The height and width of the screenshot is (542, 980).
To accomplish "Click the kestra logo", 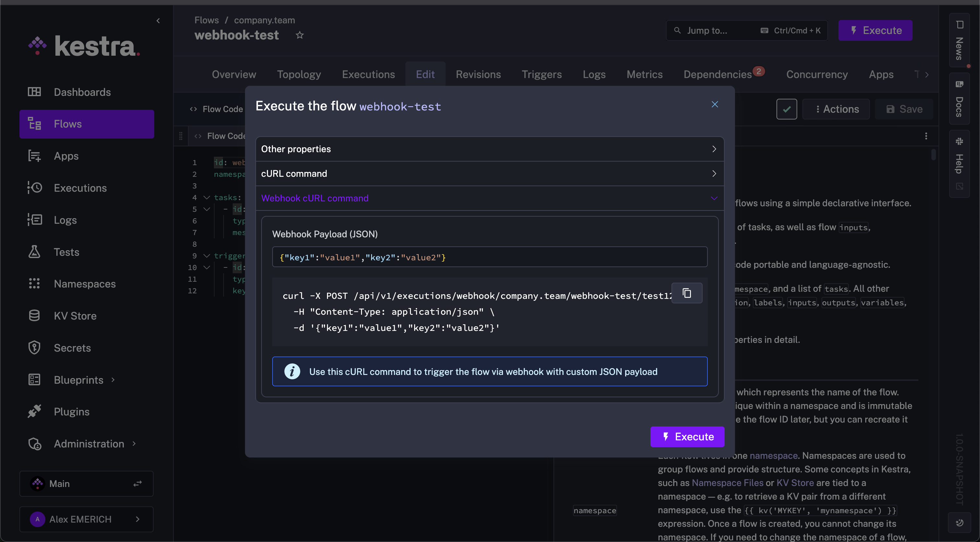I will pyautogui.click(x=84, y=46).
